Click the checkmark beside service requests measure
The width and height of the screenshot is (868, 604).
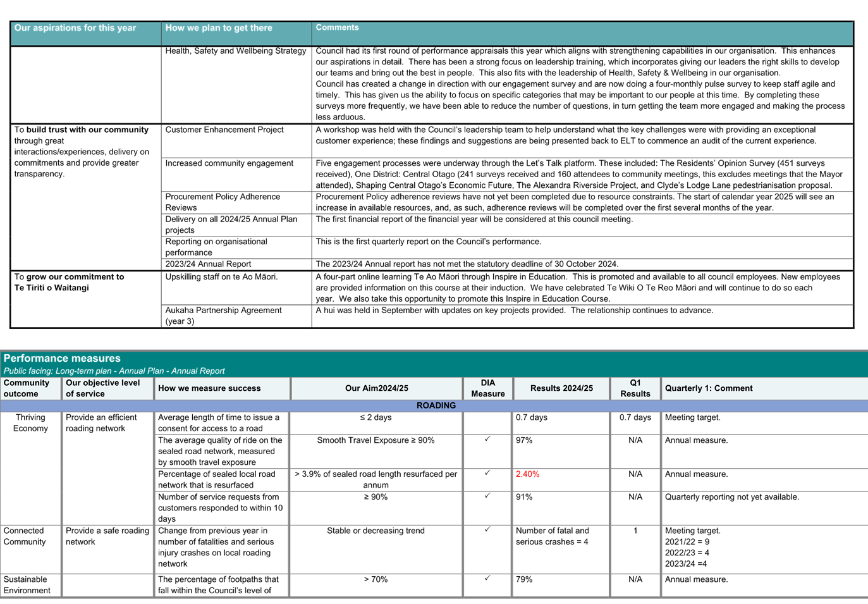pyautogui.click(x=486, y=496)
